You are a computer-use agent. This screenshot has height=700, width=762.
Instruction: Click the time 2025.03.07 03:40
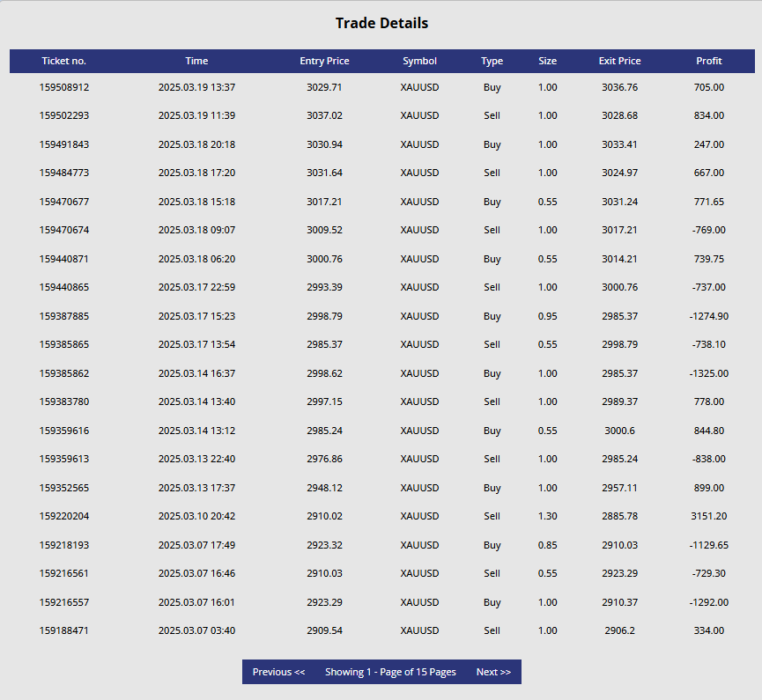pos(196,631)
